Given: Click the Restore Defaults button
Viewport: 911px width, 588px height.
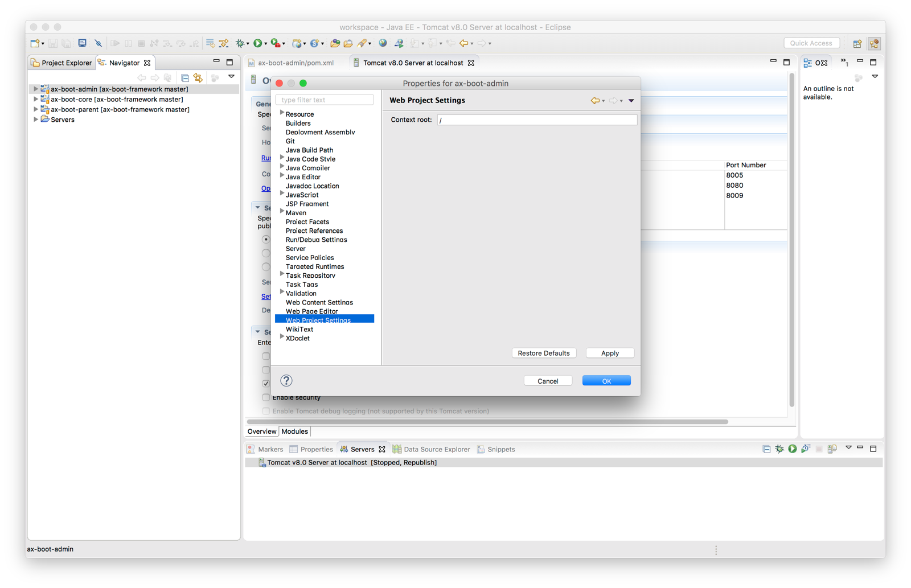Looking at the screenshot, I should click(544, 353).
